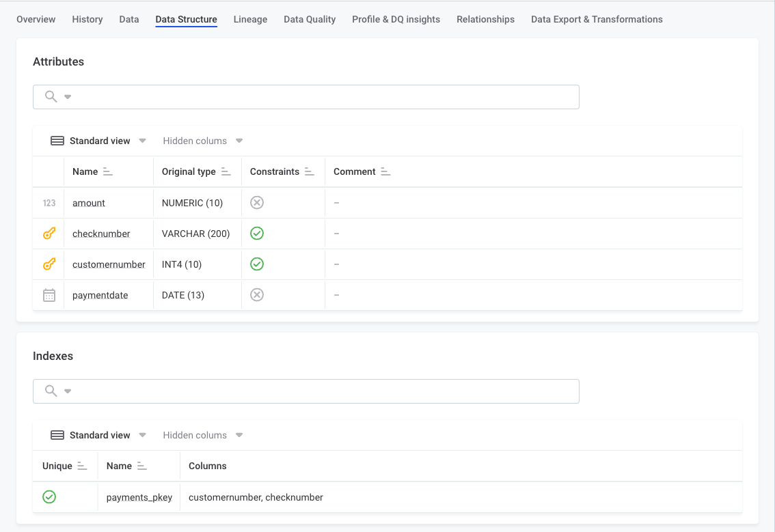The width and height of the screenshot is (775, 532).
Task: Open the Indexes search filter dropdown arrow
Action: click(68, 391)
